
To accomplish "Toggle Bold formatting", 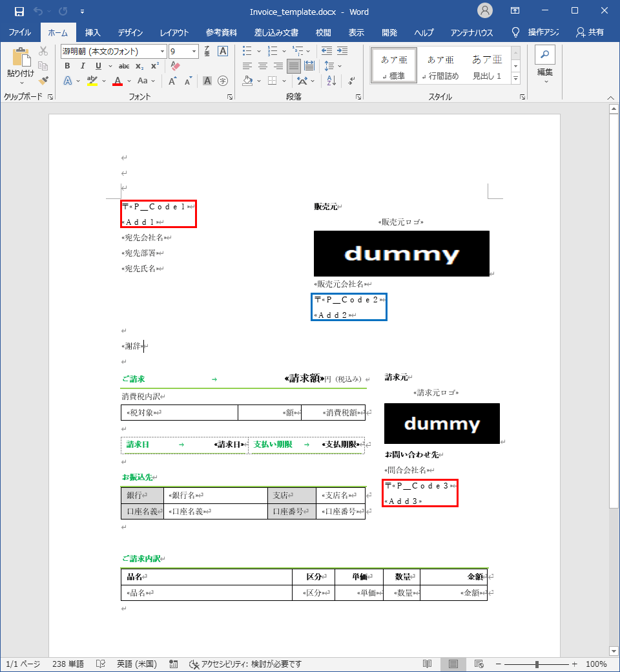I will click(x=67, y=66).
